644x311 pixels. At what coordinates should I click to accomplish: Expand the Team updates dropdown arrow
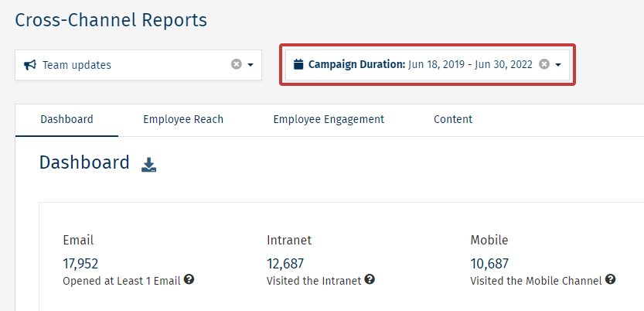tap(250, 65)
